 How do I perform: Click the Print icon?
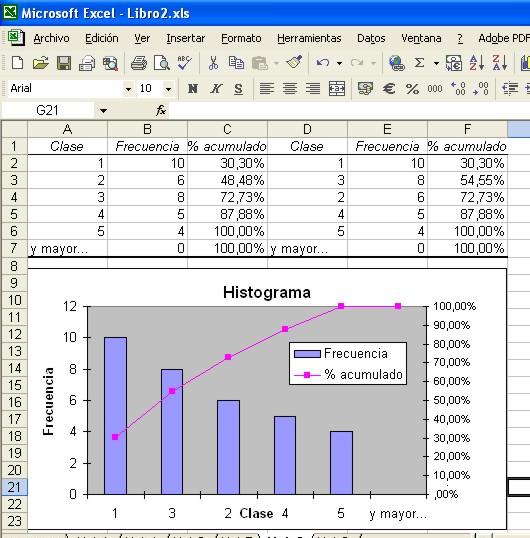point(139,63)
